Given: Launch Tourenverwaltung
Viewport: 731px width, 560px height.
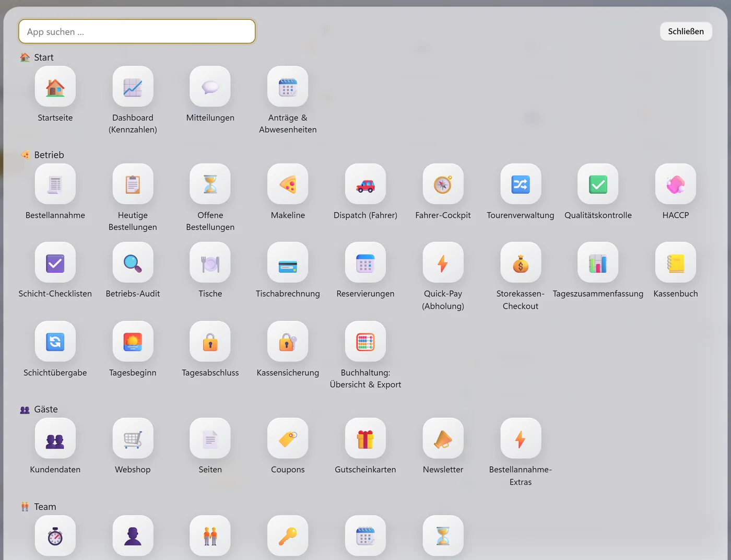Looking at the screenshot, I should coord(521,184).
